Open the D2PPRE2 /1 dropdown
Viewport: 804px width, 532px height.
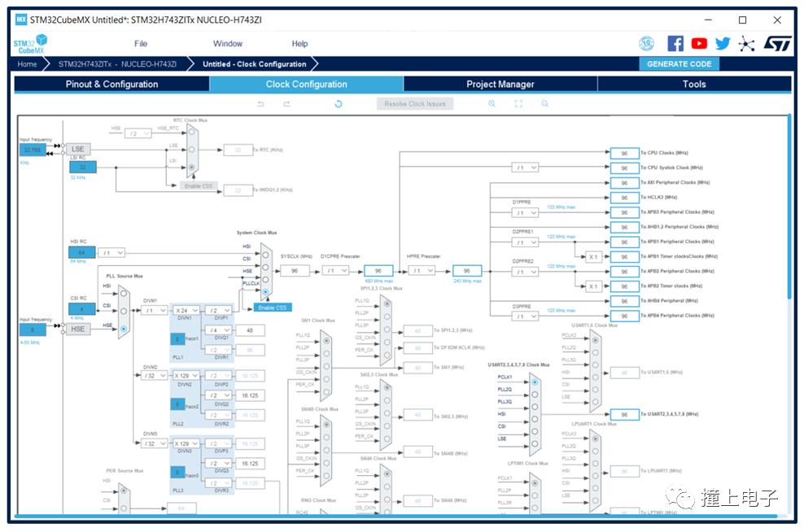[525, 273]
